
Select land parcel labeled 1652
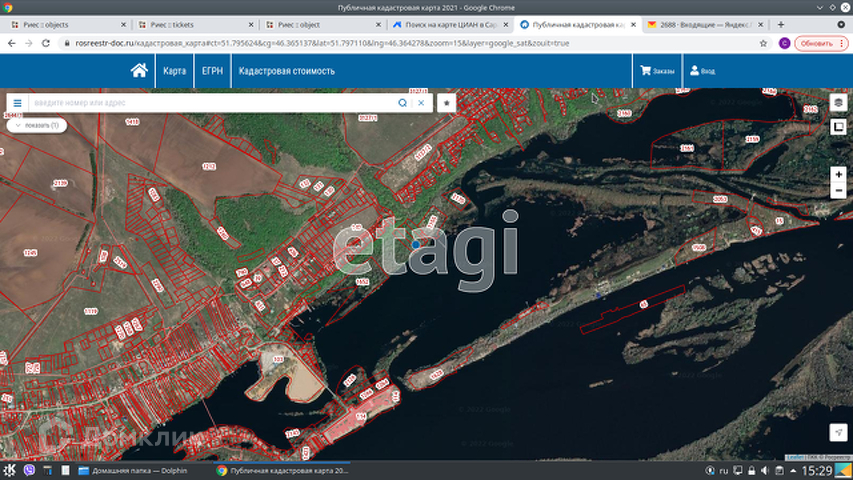pos(362,281)
